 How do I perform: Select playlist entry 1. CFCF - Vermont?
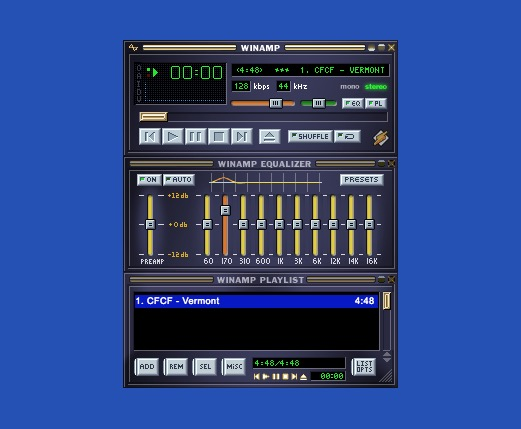tap(256, 301)
